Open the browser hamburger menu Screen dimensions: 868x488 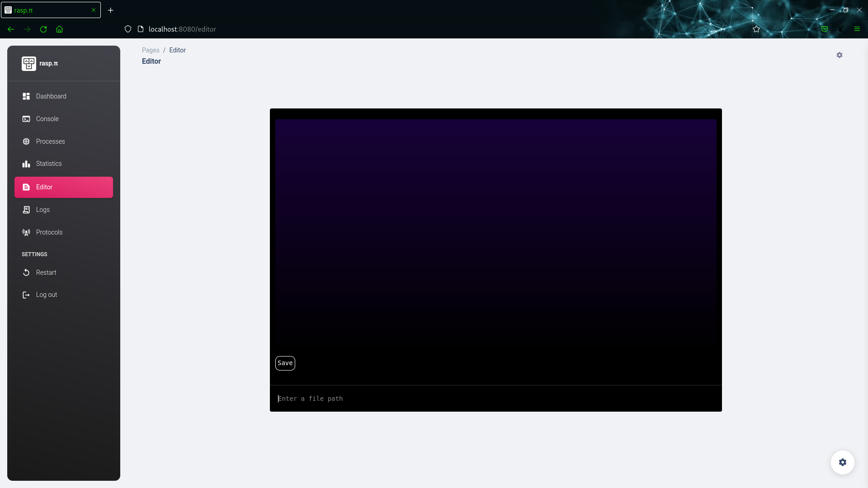[857, 29]
